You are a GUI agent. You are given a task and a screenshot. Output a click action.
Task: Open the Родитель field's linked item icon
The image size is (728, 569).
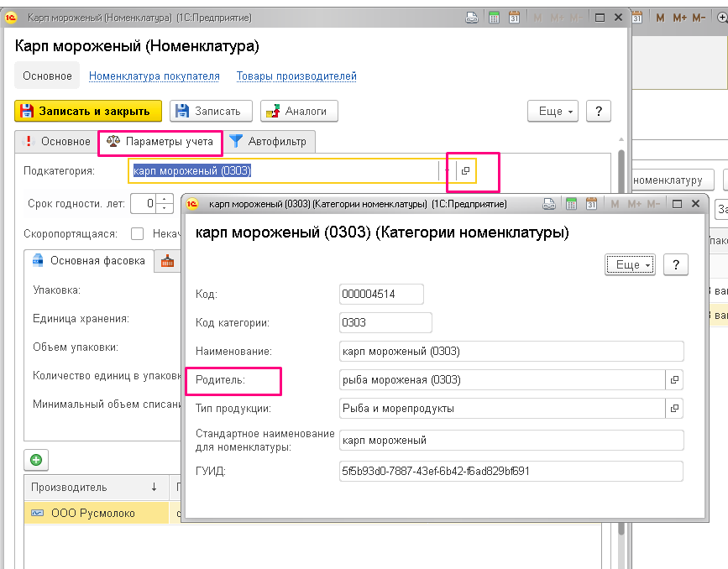tap(674, 379)
